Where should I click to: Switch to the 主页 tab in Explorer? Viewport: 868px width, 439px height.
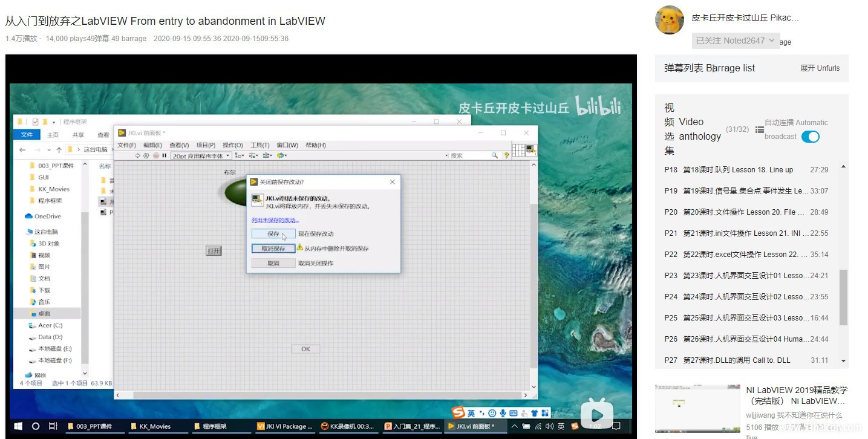coord(53,135)
